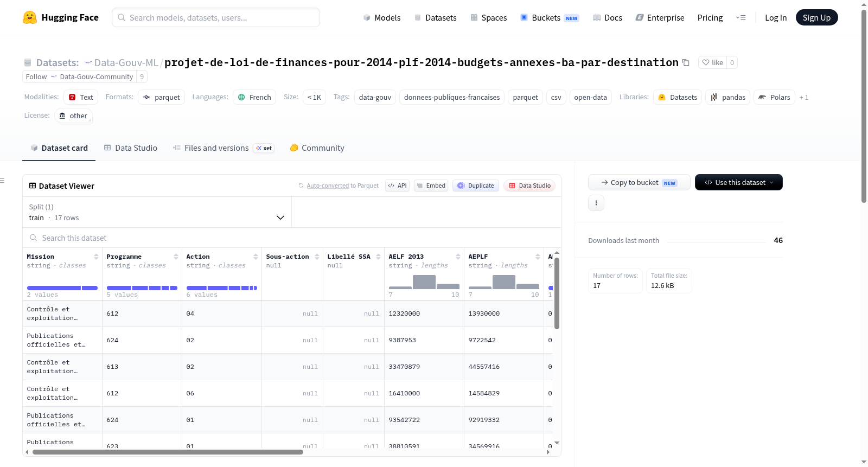Select the Text modality tag

(81, 97)
